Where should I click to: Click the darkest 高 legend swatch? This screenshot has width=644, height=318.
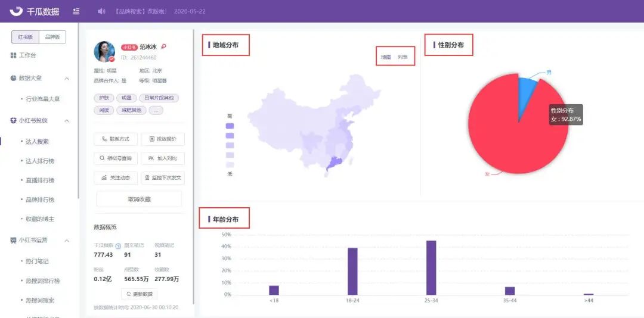pos(230,126)
